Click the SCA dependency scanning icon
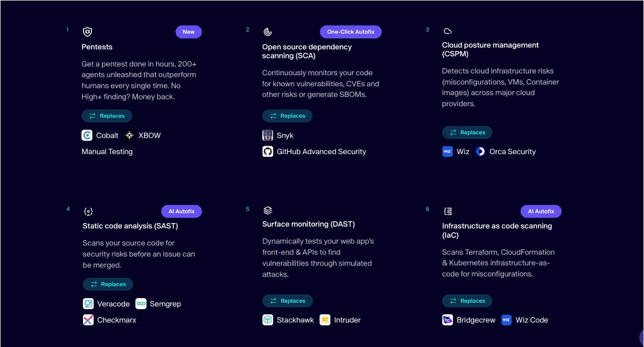Viewport: 644px width, 347px height. (267, 32)
